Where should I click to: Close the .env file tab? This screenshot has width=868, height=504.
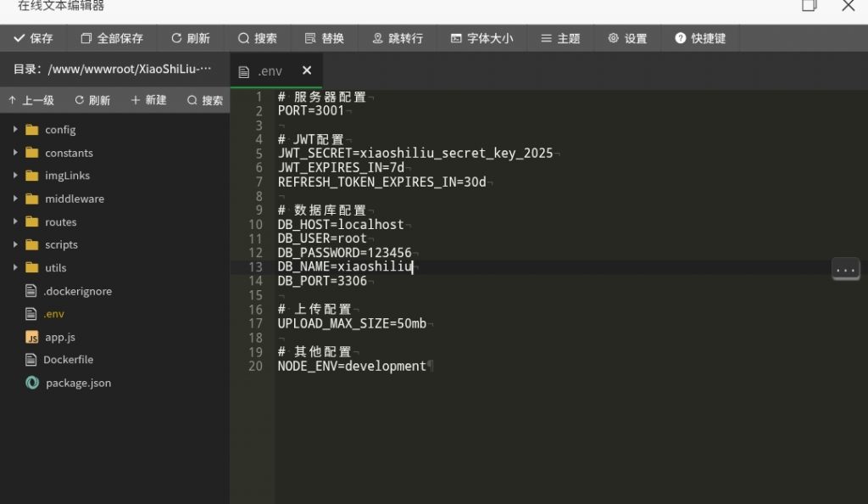(x=307, y=70)
